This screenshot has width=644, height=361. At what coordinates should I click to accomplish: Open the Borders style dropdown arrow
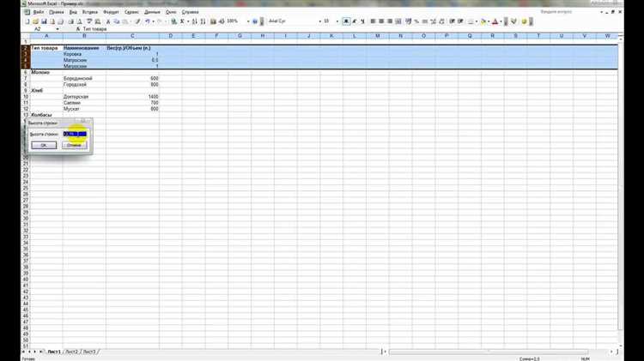(477, 21)
